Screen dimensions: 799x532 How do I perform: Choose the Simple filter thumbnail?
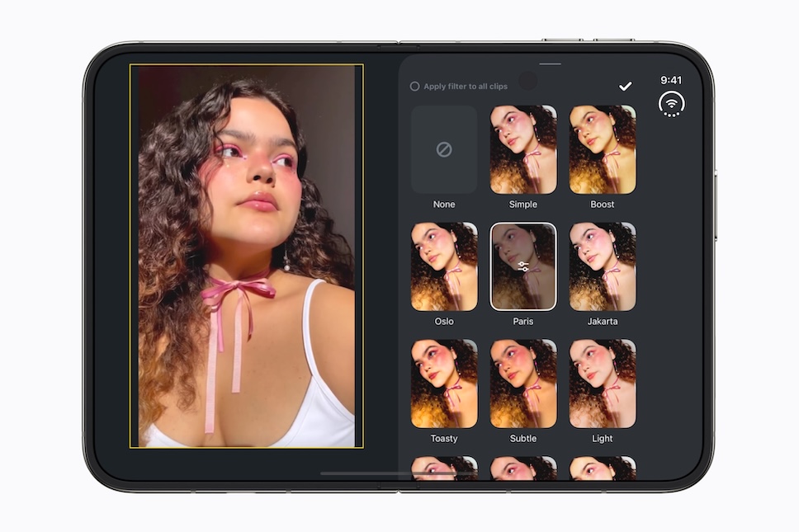click(x=522, y=149)
